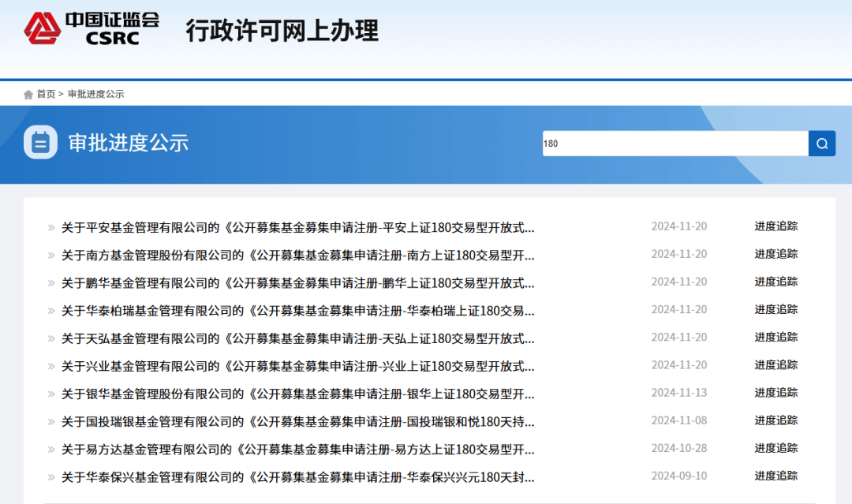Click the 2024-09-10 date in the 华泰保兴 row
Image resolution: width=852 pixels, height=504 pixels.
679,476
